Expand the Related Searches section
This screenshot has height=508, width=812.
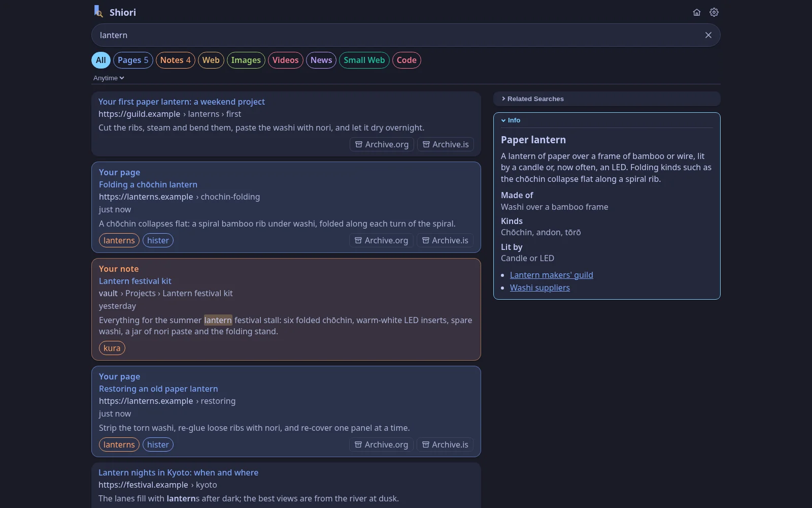(606, 99)
